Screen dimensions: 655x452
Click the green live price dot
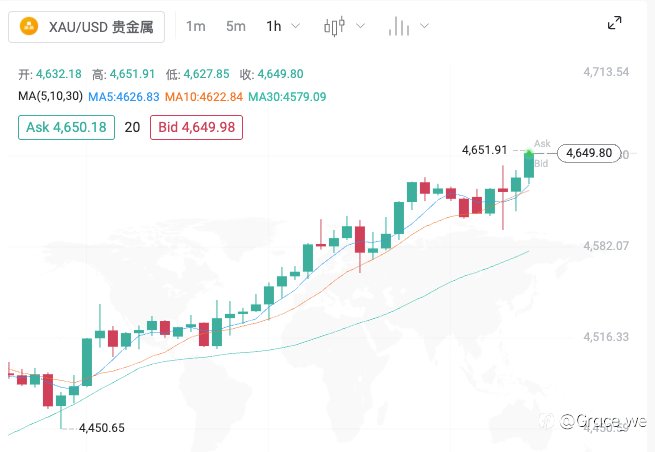(x=529, y=153)
